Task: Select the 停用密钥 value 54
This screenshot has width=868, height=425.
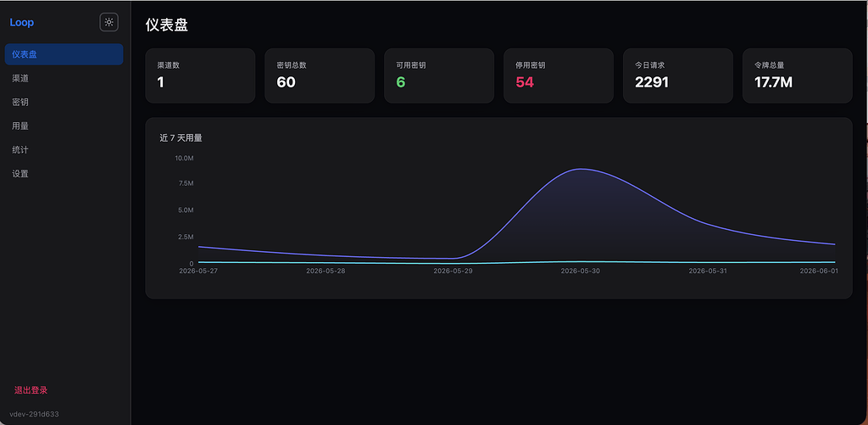Action: [525, 82]
